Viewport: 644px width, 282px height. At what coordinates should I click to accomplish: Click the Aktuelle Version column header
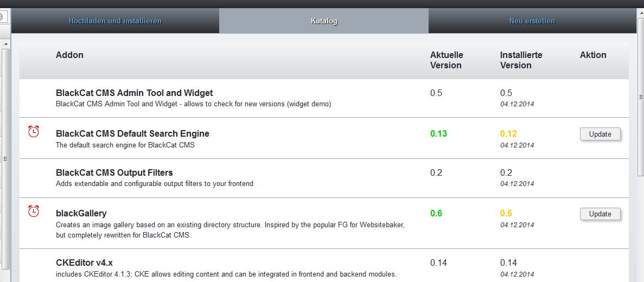point(447,60)
